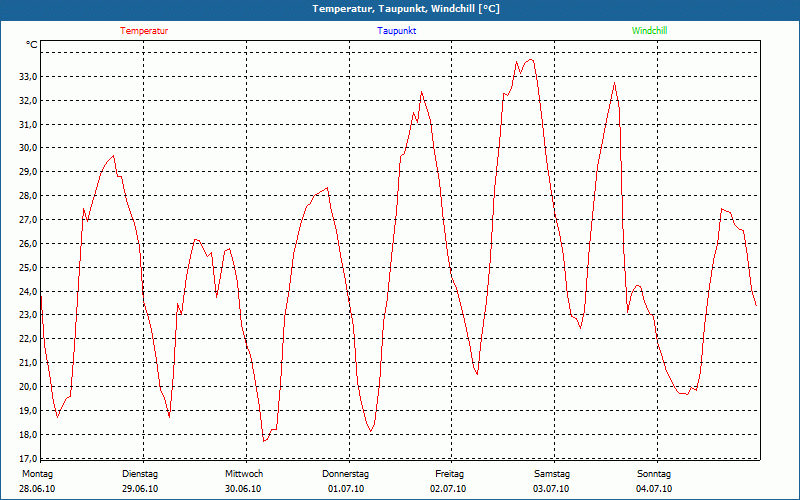
Task: Click the 31,0 y-axis value
Action: (x=28, y=124)
